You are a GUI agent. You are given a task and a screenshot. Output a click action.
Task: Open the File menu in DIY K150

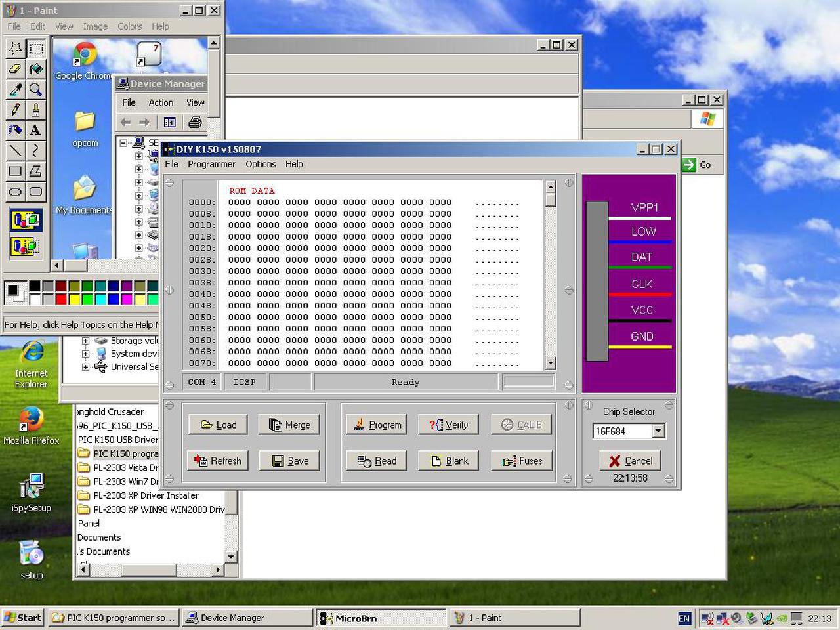click(x=172, y=164)
